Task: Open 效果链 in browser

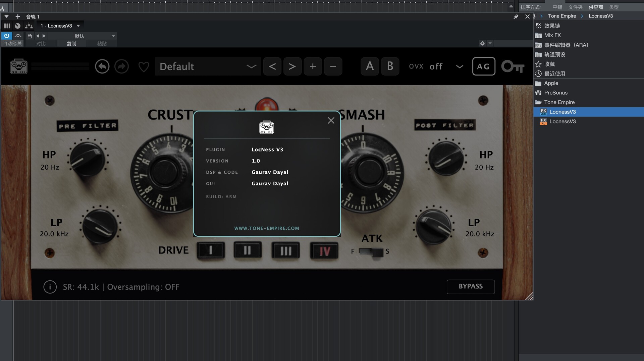Action: (x=589, y=26)
